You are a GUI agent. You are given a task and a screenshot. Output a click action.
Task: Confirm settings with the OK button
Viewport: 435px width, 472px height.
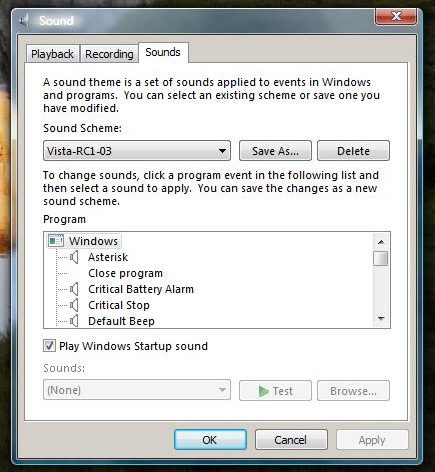pyautogui.click(x=210, y=440)
